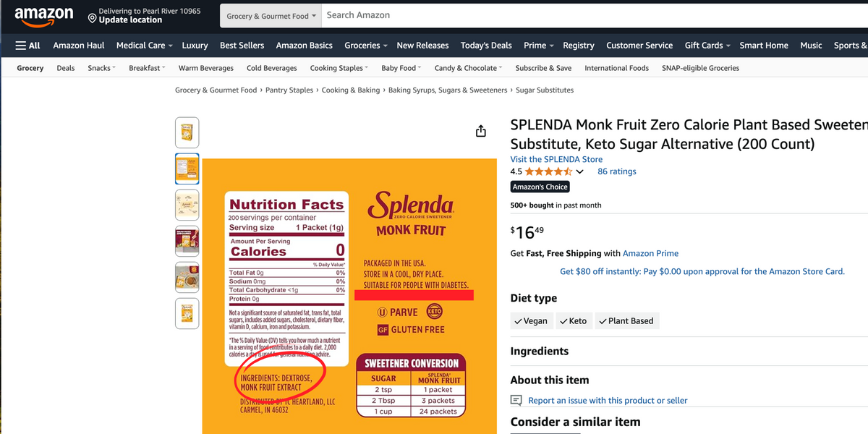The height and width of the screenshot is (434, 868).
Task: Toggle the Vegan diet type chip
Action: 532,320
